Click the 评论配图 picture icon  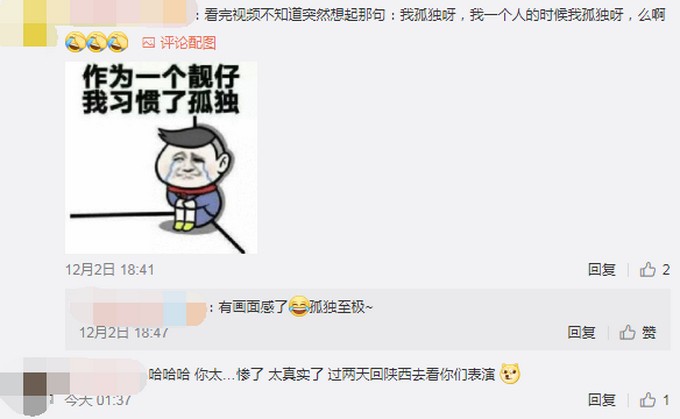tap(148, 43)
